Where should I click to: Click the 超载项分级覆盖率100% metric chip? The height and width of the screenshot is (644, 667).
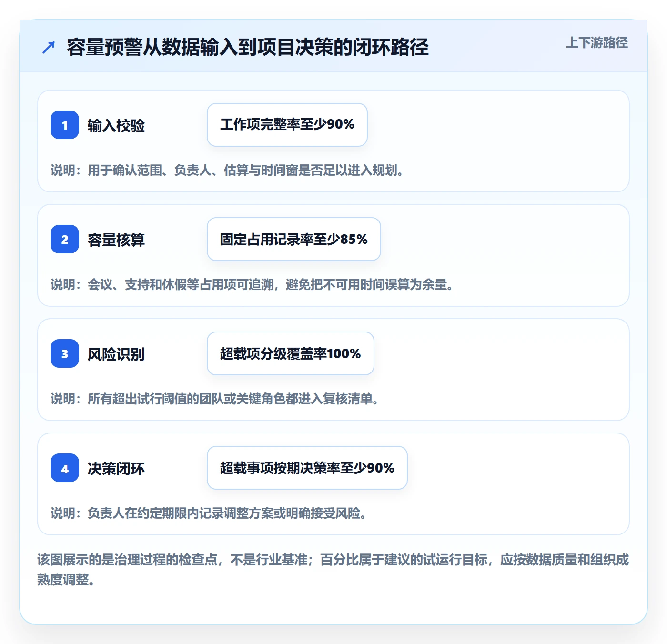click(x=291, y=353)
